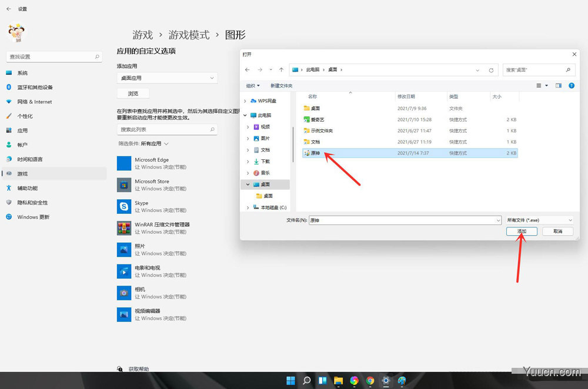
Task: Navigate to 游戏 breadcrumb link
Action: point(142,35)
